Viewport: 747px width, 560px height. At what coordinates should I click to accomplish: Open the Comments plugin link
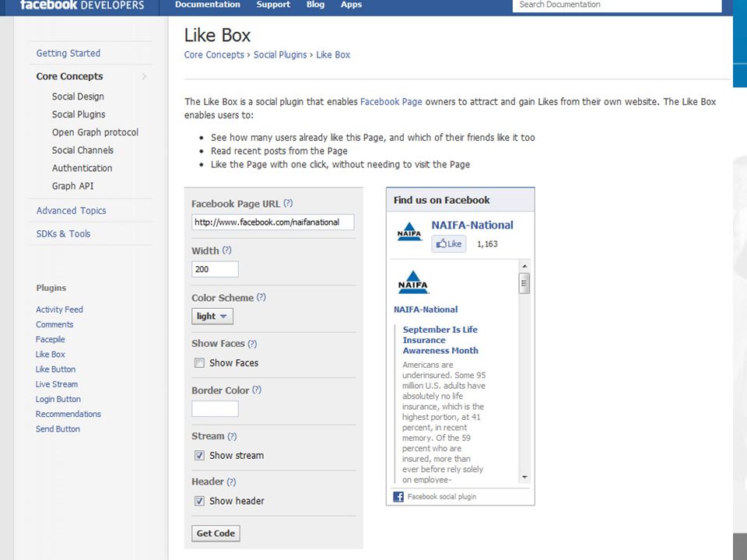(x=54, y=324)
